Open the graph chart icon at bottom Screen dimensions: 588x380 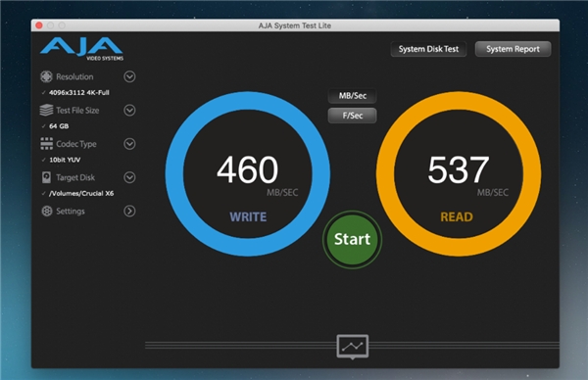coord(353,347)
